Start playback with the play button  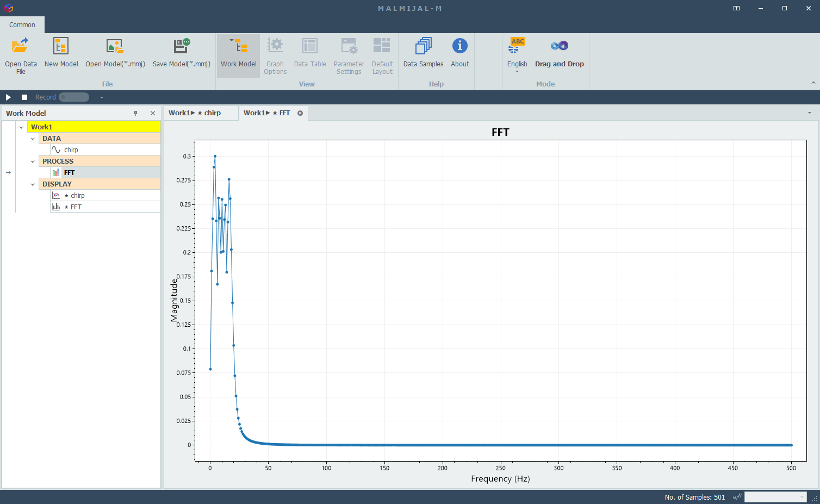[x=8, y=97]
